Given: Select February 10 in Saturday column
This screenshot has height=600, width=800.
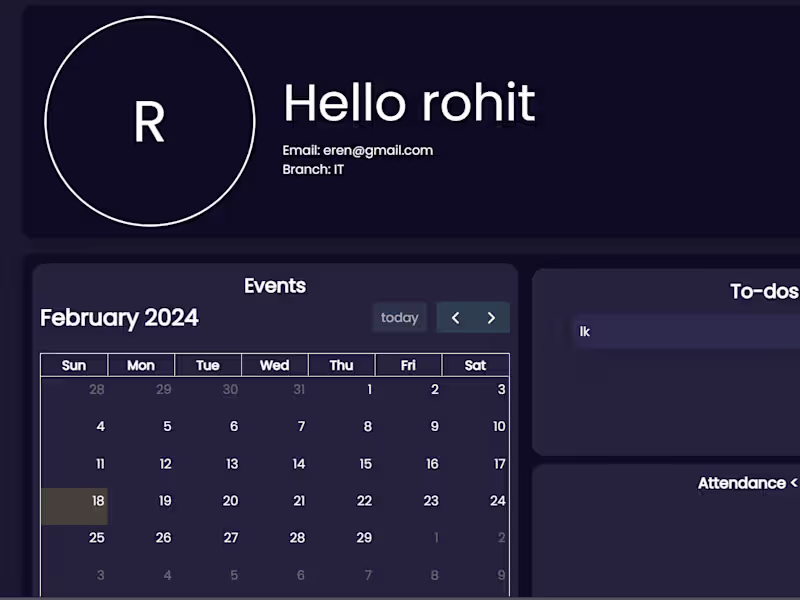Looking at the screenshot, I should click(476, 432).
